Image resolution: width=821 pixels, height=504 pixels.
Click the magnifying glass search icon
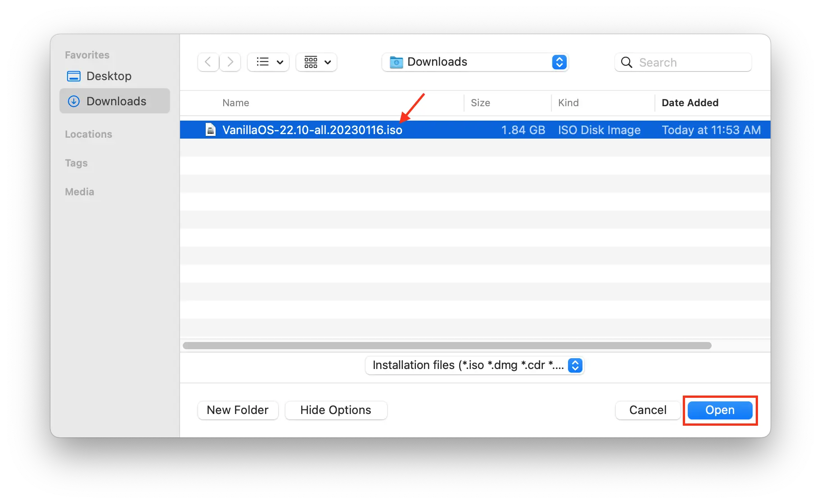[x=626, y=62]
